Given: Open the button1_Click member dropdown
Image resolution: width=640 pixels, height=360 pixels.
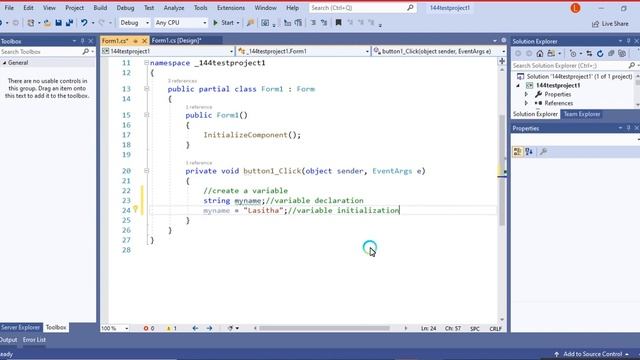Looking at the screenshot, I should click(x=439, y=51).
